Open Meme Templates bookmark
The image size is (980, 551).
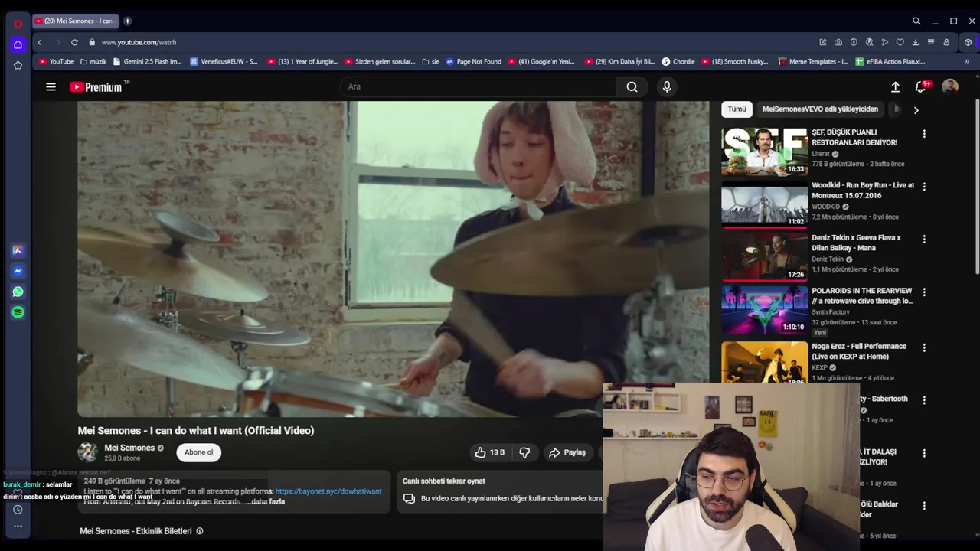pos(813,62)
